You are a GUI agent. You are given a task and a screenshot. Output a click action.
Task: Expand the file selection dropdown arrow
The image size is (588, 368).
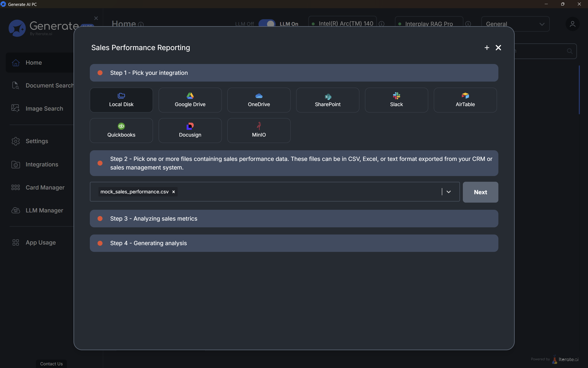point(449,192)
